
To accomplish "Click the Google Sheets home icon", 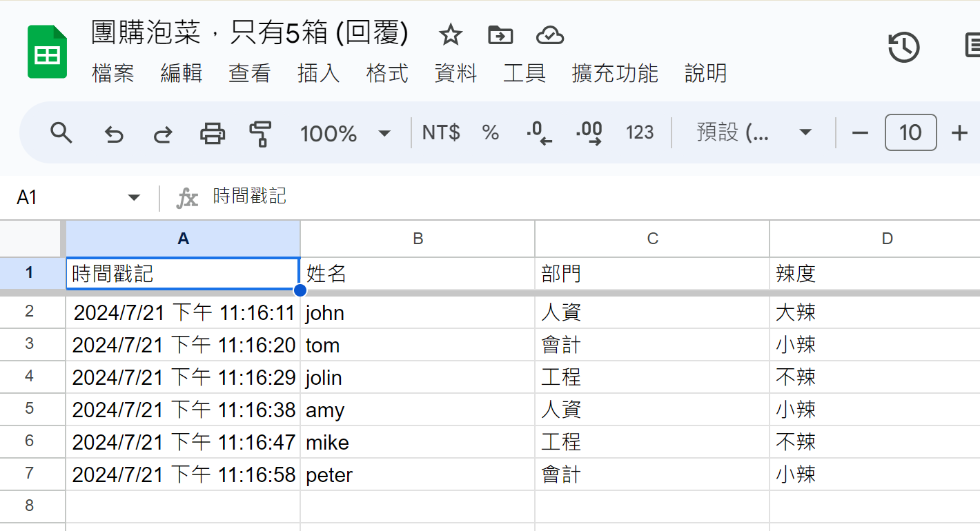I will 47,52.
